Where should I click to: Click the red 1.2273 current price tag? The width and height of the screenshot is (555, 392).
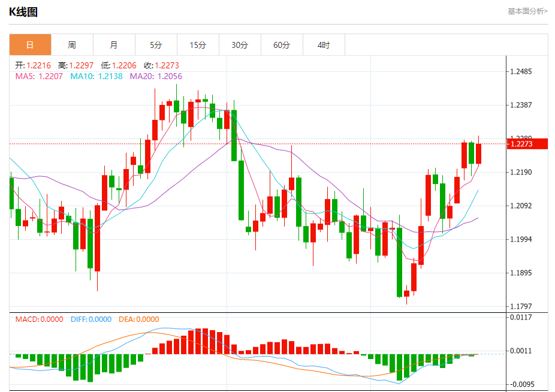[x=527, y=144]
